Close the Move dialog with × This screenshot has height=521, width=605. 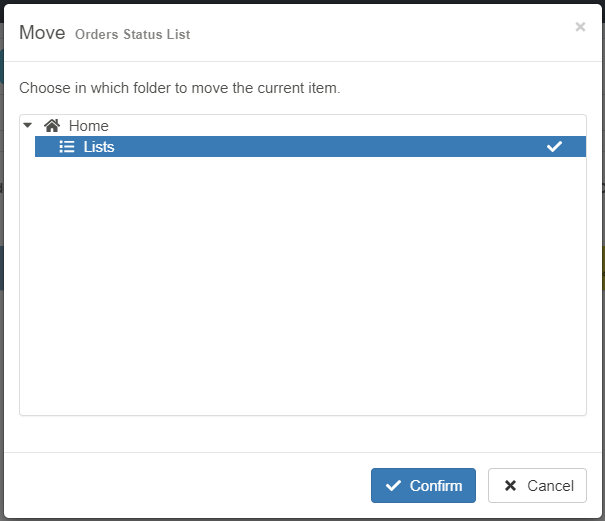pos(580,27)
